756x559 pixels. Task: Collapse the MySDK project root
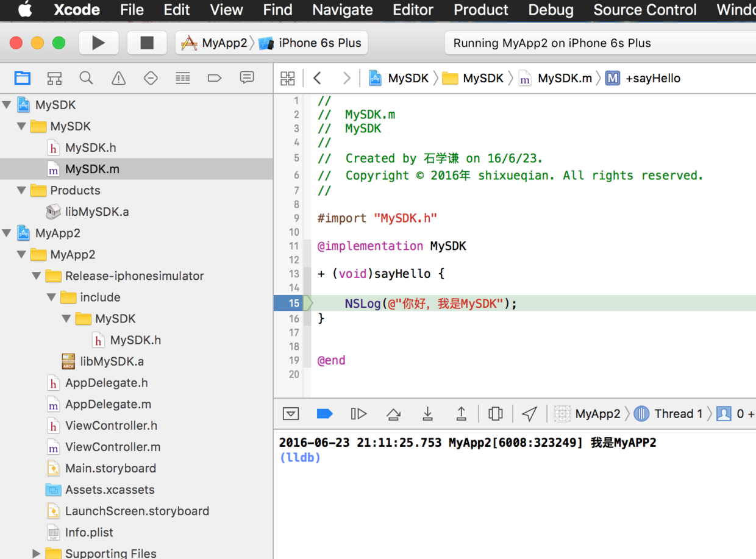click(7, 105)
